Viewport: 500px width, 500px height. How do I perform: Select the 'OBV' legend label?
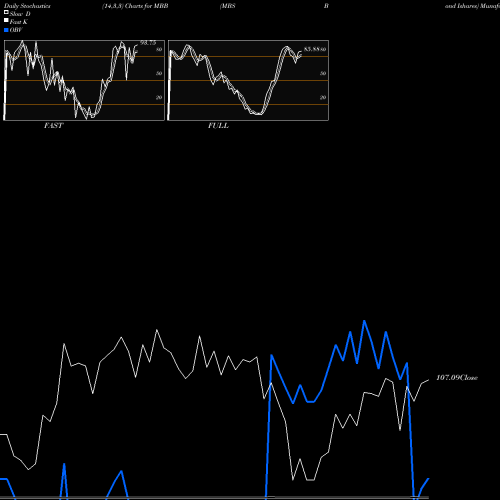(16, 30)
